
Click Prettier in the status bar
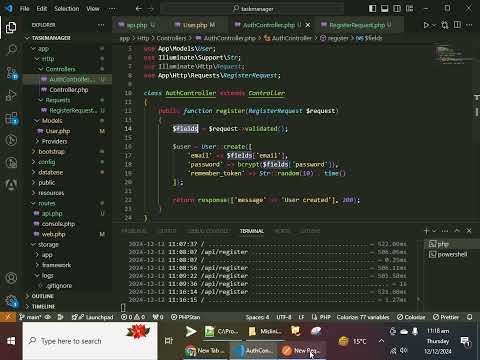(x=446, y=317)
